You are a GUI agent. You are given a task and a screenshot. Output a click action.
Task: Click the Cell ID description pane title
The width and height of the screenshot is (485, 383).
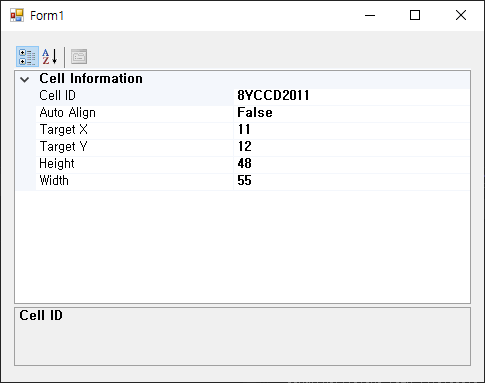(x=41, y=315)
